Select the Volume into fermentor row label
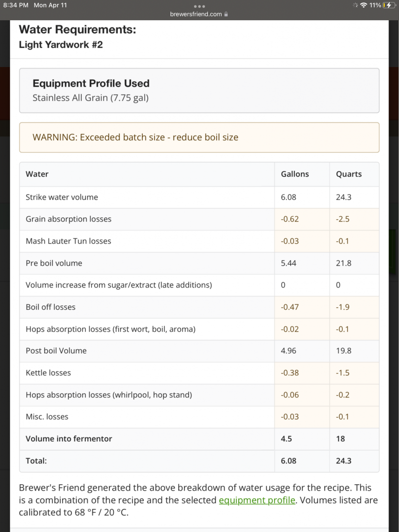 68,438
